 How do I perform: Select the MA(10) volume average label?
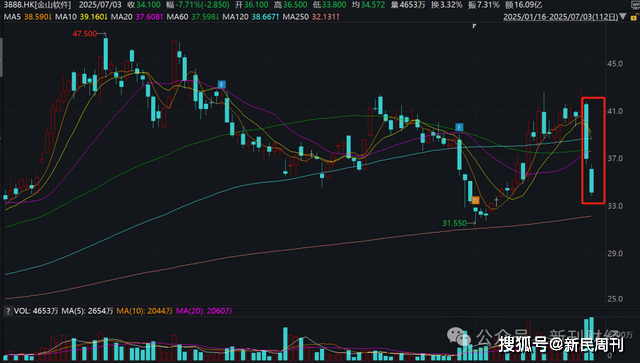(x=144, y=311)
